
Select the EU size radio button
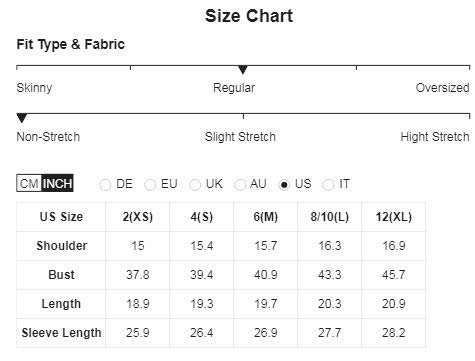(150, 184)
